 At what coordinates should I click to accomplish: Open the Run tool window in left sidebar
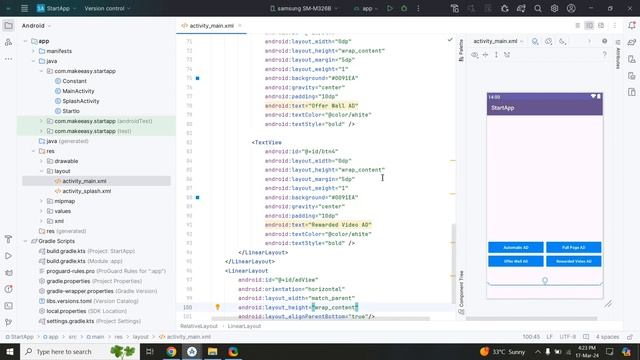click(x=8, y=256)
